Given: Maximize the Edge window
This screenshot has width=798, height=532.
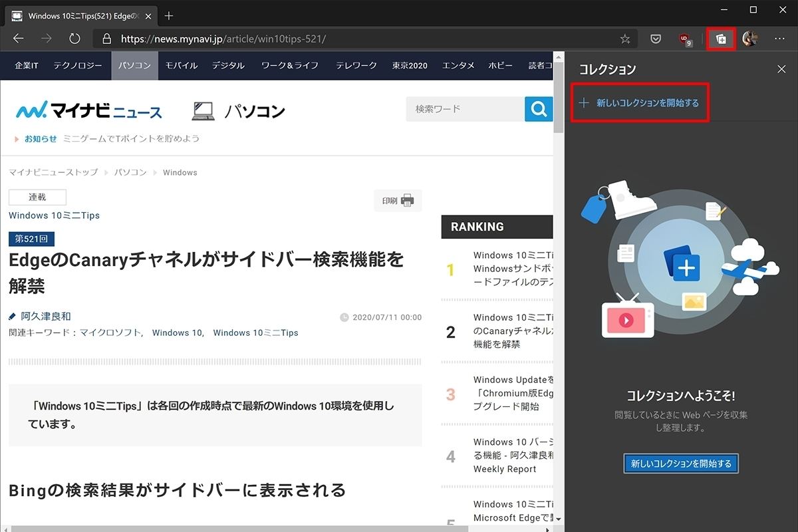Looking at the screenshot, I should point(753,10).
